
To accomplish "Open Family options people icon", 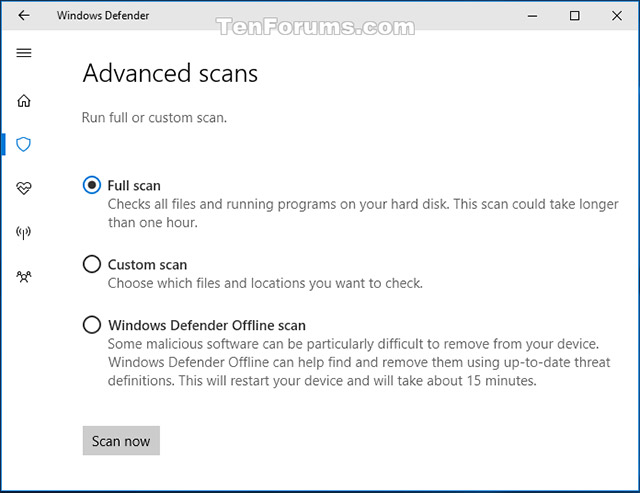I will pos(24,276).
